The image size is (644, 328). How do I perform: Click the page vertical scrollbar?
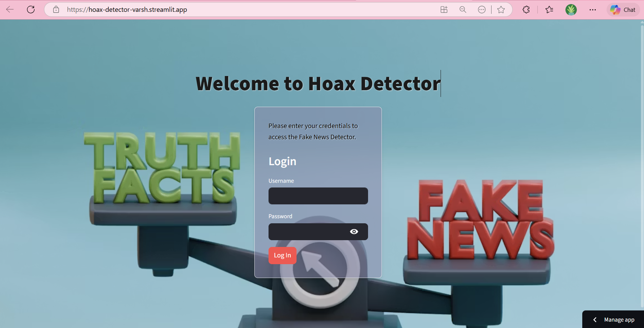click(x=642, y=166)
